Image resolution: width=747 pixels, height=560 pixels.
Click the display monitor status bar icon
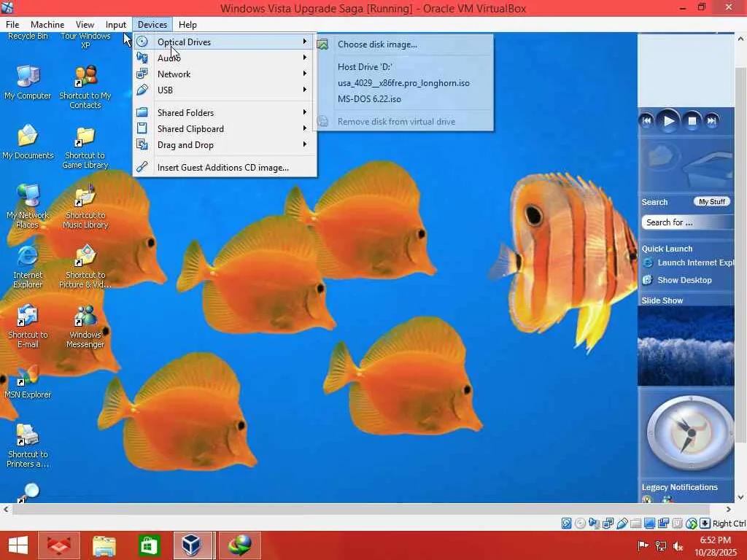tap(649, 524)
